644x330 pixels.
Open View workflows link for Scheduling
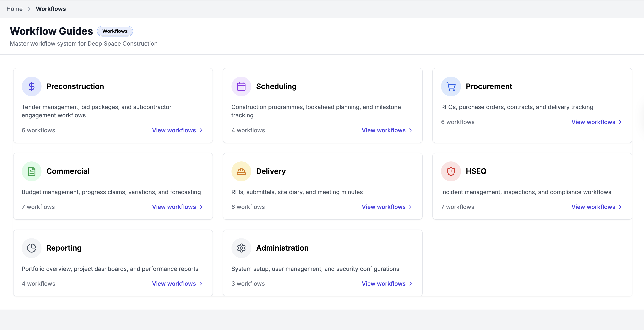387,130
